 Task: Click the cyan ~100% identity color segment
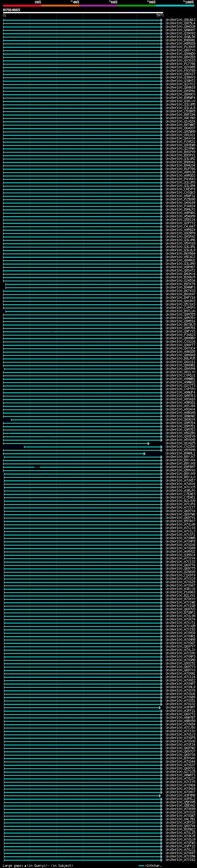pyautogui.click(x=175, y=6)
